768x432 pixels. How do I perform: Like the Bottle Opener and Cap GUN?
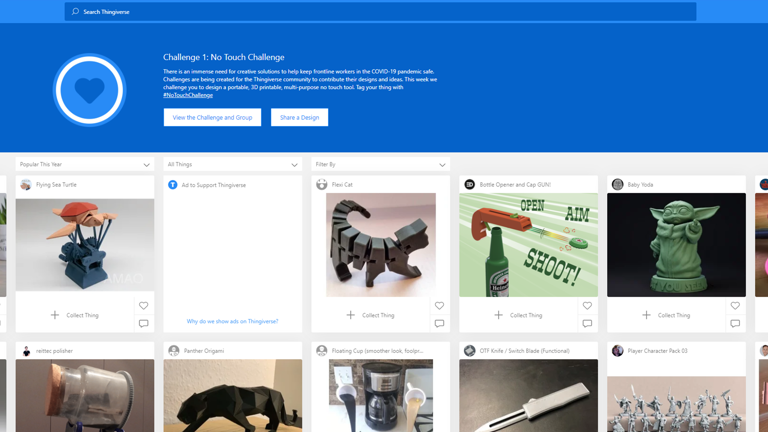587,306
